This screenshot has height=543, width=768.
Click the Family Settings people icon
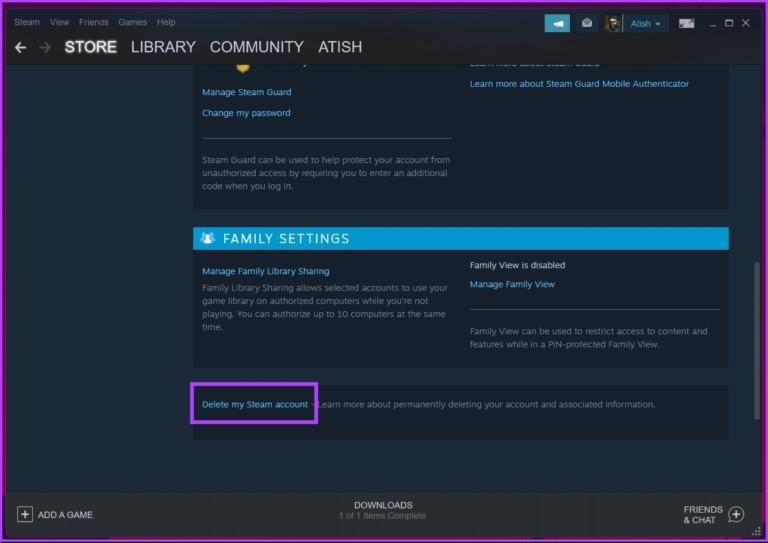coord(207,238)
